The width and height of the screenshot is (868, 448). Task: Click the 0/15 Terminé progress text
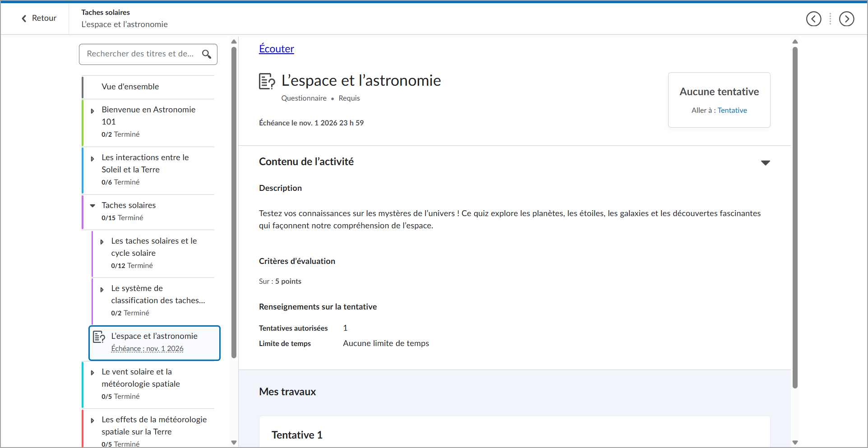pyautogui.click(x=122, y=218)
